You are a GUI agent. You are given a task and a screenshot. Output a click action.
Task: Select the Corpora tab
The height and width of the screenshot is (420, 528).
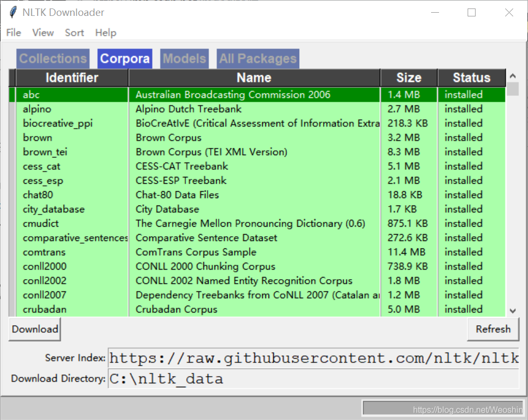[x=125, y=59]
